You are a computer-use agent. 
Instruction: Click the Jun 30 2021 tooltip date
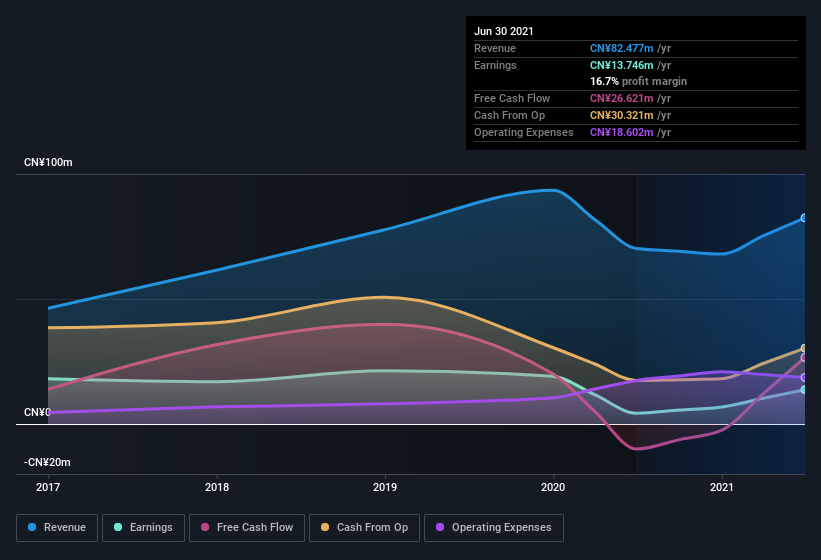tap(504, 31)
